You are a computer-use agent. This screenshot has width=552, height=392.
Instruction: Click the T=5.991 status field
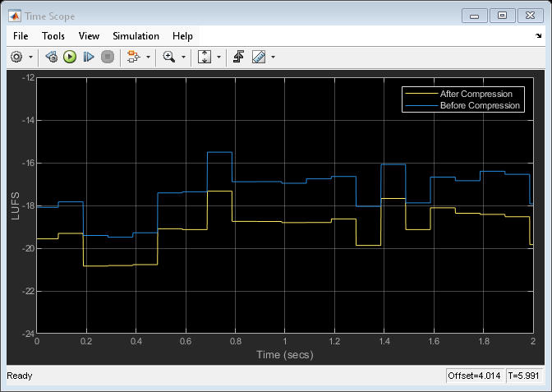coord(523,376)
